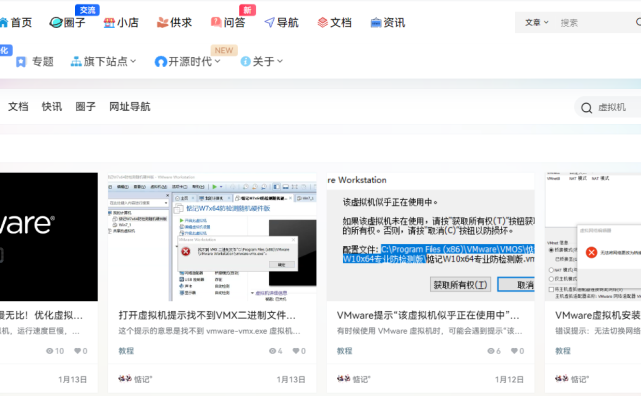Click the heart icon on 正在使用中 card
The width and height of the screenshot is (641, 396).
click(x=514, y=351)
